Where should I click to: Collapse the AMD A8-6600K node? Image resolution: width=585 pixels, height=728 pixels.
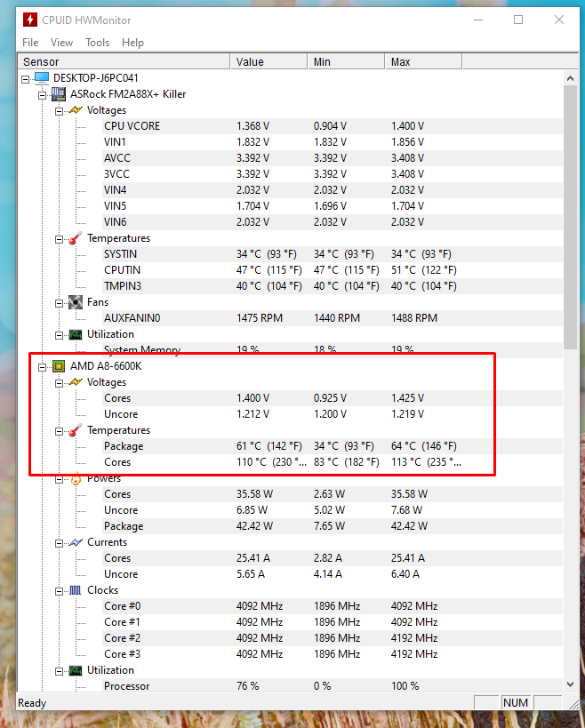(x=43, y=367)
